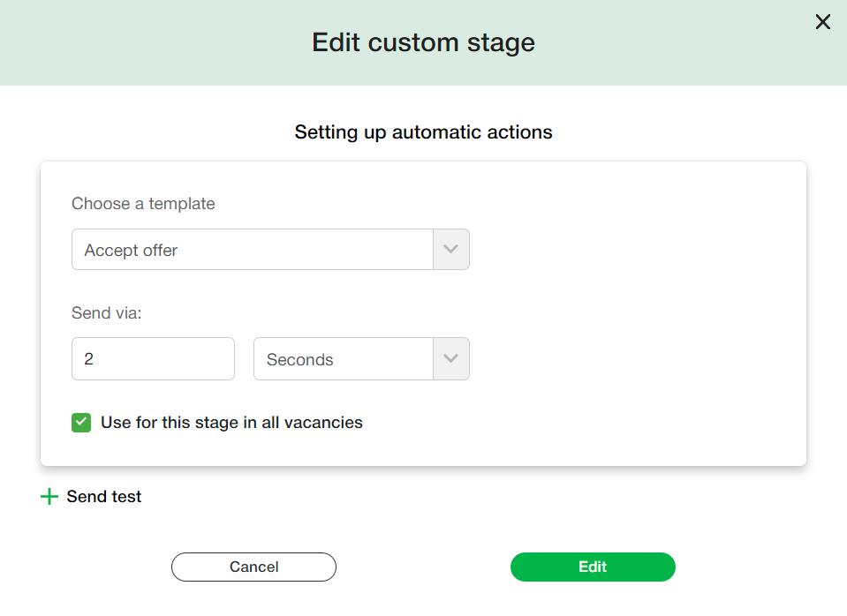Click the 'Edit custom stage' dialog title
The height and width of the screenshot is (616, 847).
coord(423,42)
